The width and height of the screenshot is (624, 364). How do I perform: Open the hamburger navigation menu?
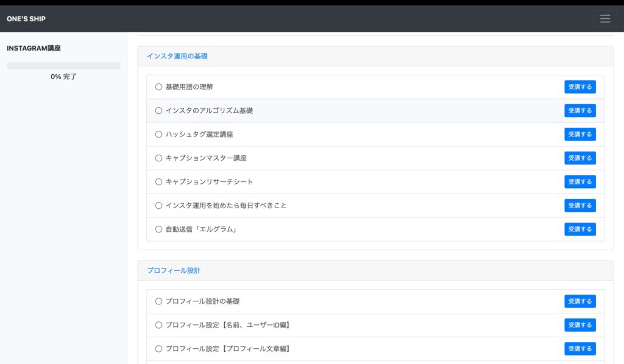tap(605, 19)
